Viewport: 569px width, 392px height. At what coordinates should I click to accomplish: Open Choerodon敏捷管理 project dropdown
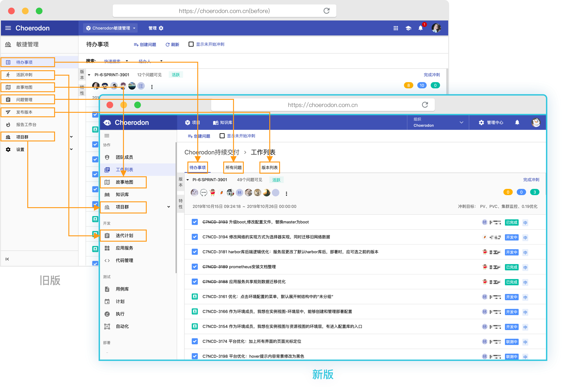111,28
